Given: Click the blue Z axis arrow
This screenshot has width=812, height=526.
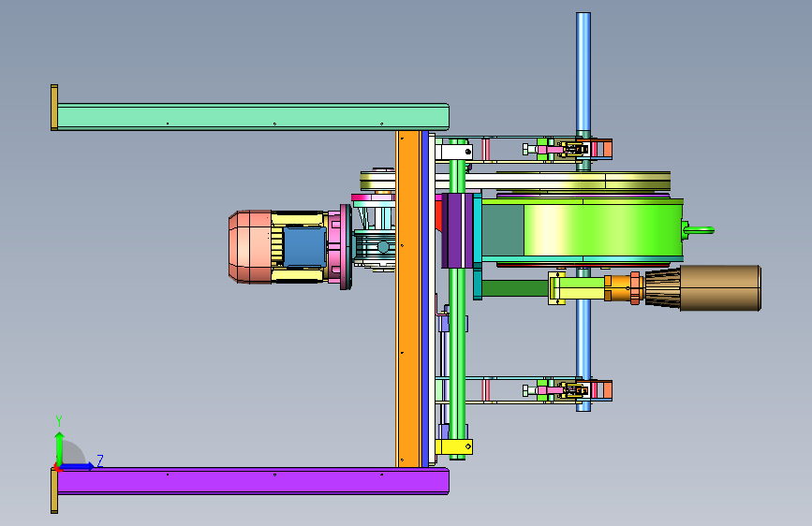Looking at the screenshot, I should [x=78, y=466].
